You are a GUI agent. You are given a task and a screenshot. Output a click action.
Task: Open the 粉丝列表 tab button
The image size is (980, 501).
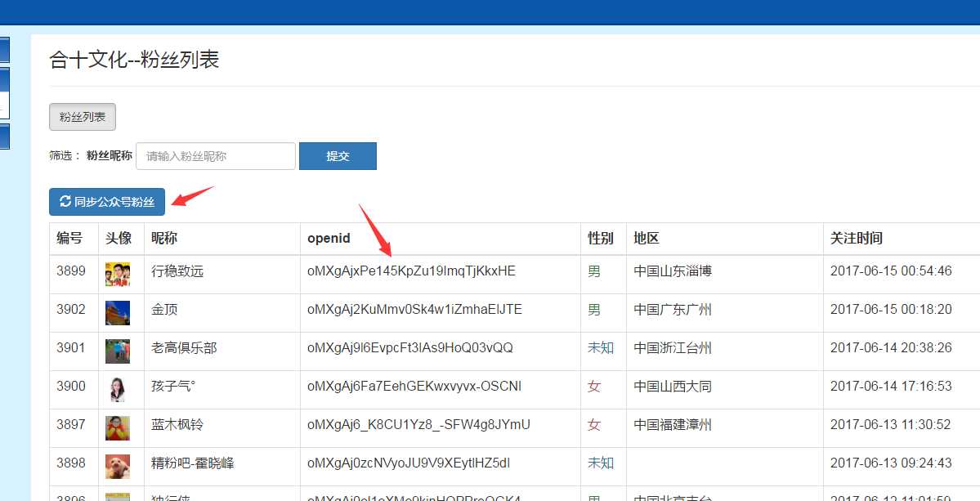[x=83, y=117]
